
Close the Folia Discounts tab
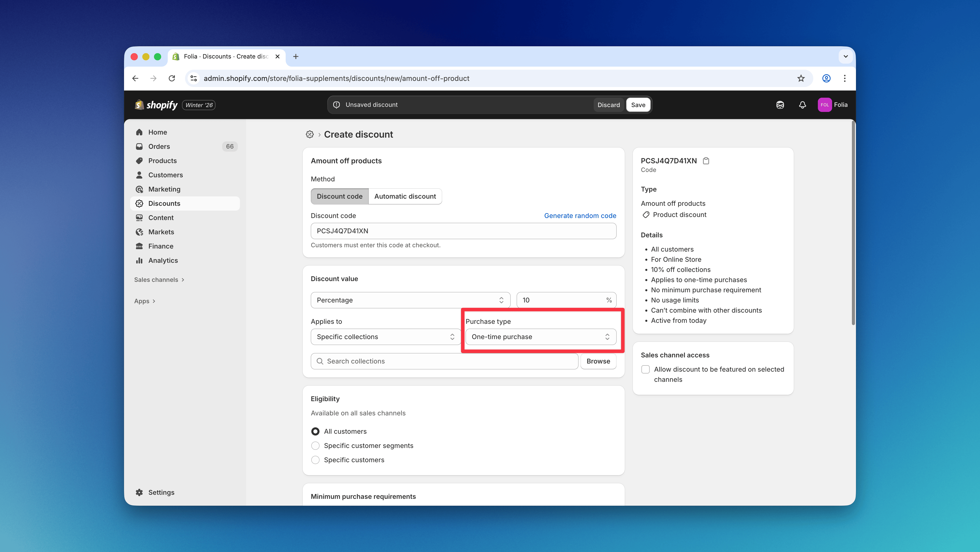[277, 56]
